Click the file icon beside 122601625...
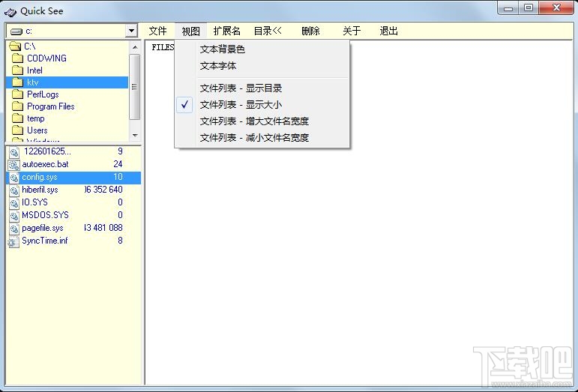The height and width of the screenshot is (392, 578). pyautogui.click(x=14, y=152)
